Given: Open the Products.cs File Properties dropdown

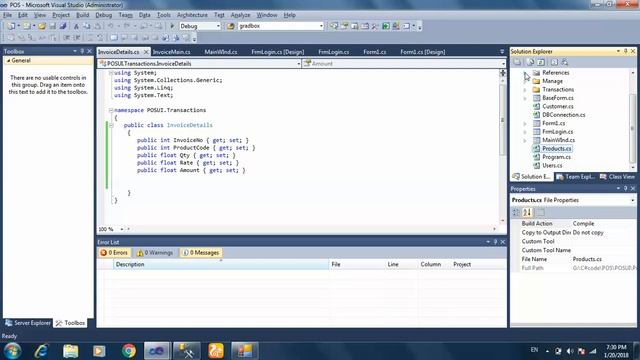Looking at the screenshot, I should pos(632,200).
